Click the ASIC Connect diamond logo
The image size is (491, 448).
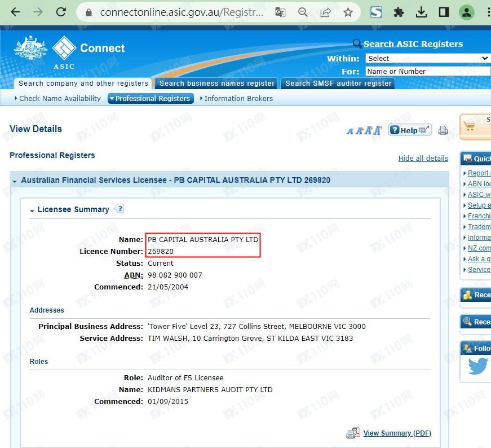64,48
